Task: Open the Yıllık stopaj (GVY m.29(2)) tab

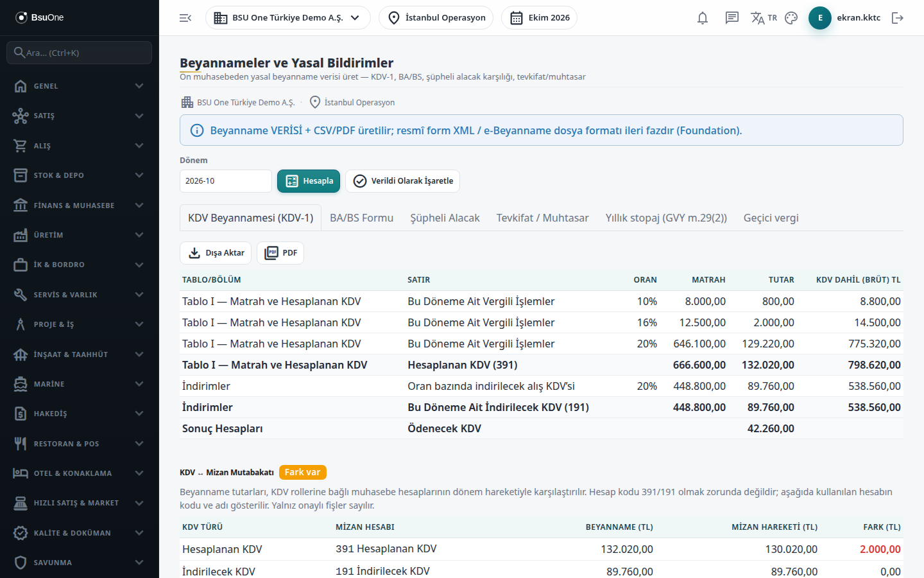Action: pyautogui.click(x=666, y=218)
